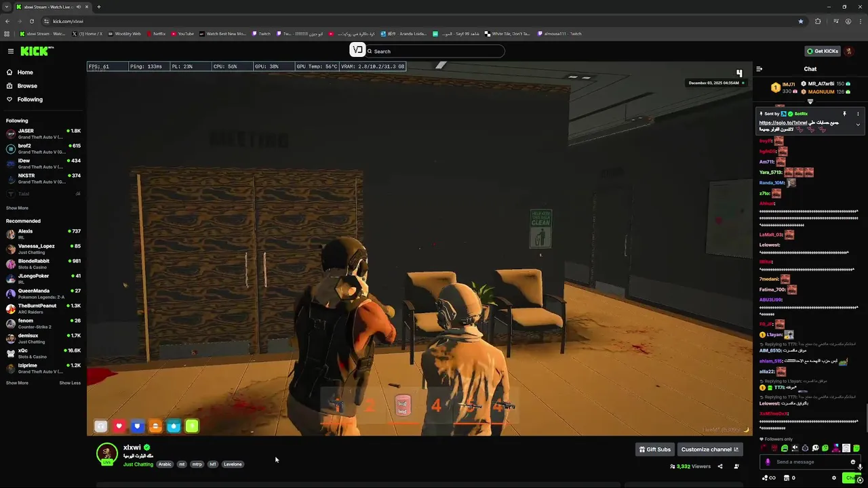Open recommended channel demisux
Image resolution: width=868 pixels, height=488 pixels.
(43, 338)
